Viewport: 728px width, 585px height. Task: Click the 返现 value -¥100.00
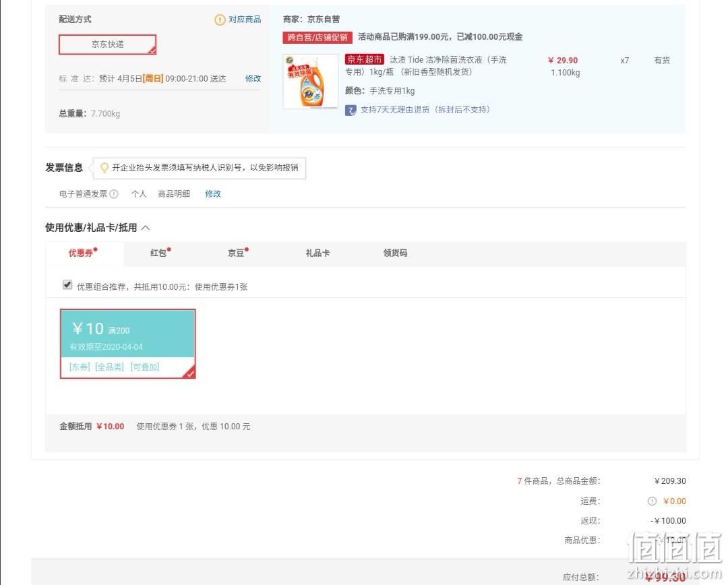tap(668, 521)
